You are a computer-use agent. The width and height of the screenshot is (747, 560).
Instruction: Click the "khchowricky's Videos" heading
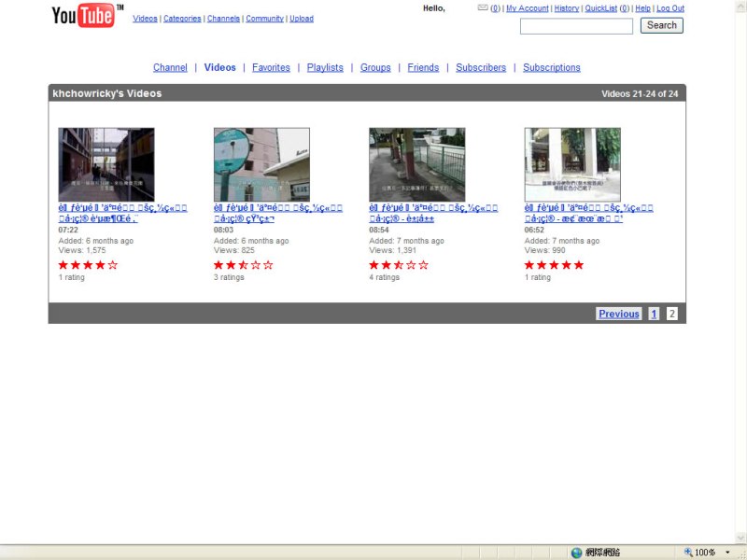tap(107, 93)
